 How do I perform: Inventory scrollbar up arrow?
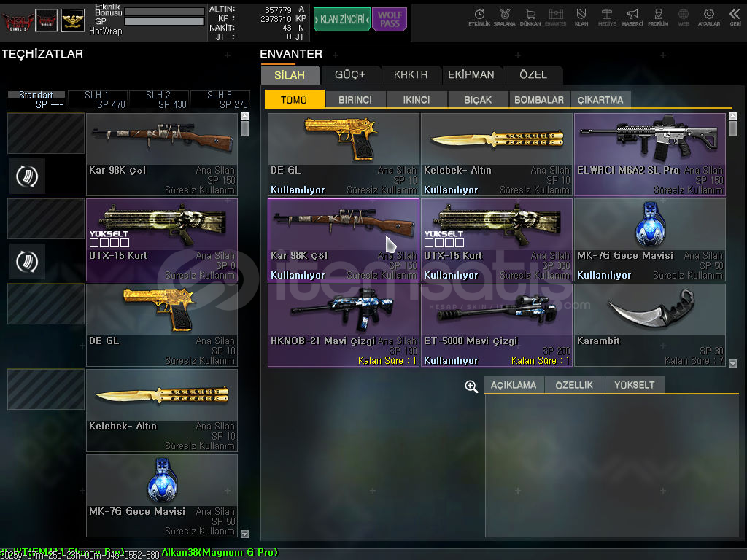coord(732,116)
